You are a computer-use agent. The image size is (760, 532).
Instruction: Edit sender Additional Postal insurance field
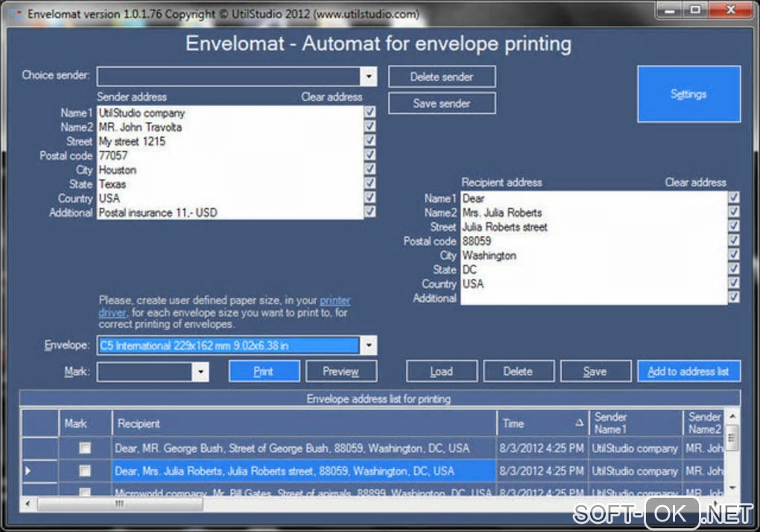[x=230, y=212]
